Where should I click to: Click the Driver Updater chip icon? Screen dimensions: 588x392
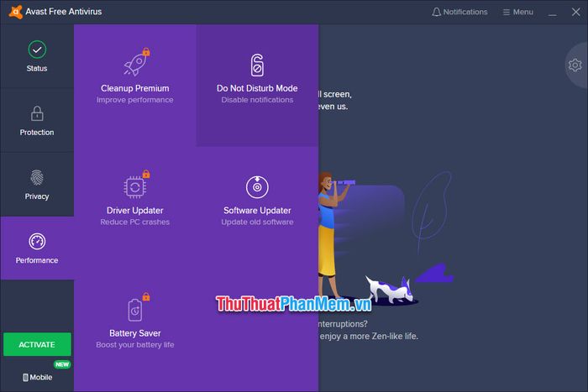point(136,186)
